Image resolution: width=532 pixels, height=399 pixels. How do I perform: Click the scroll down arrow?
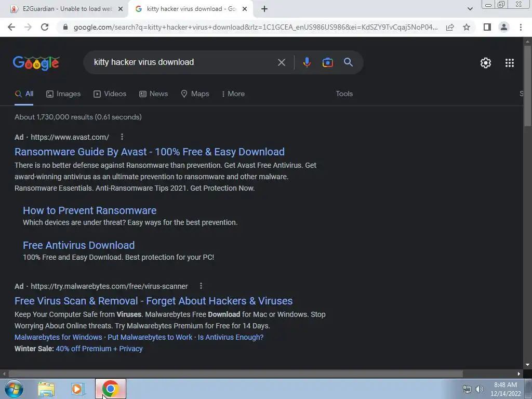click(527, 365)
